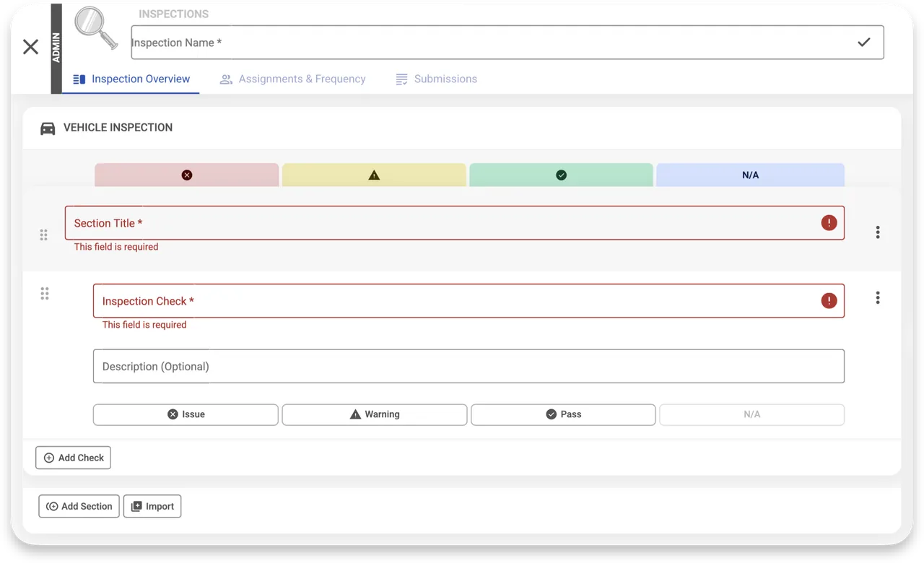Screen dimensions: 924x563
Task: Click the Inspection Check drag handle
Action: pyautogui.click(x=45, y=293)
